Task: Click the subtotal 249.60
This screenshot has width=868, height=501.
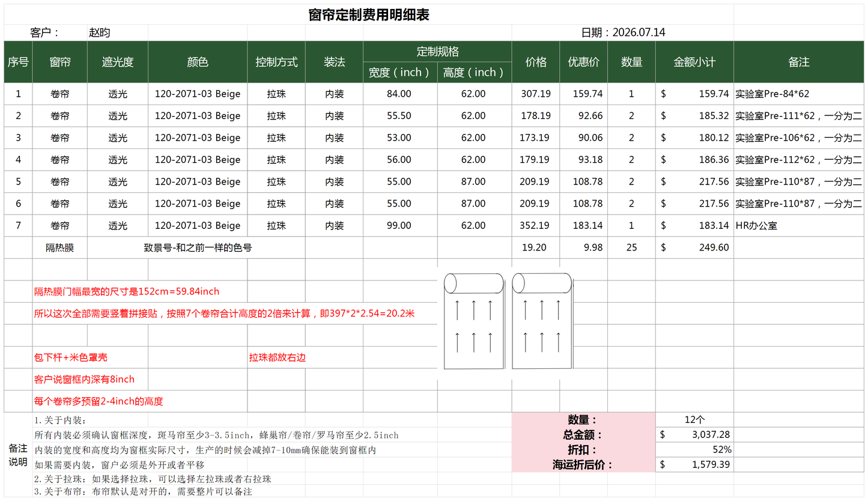Action: pyautogui.click(x=714, y=247)
